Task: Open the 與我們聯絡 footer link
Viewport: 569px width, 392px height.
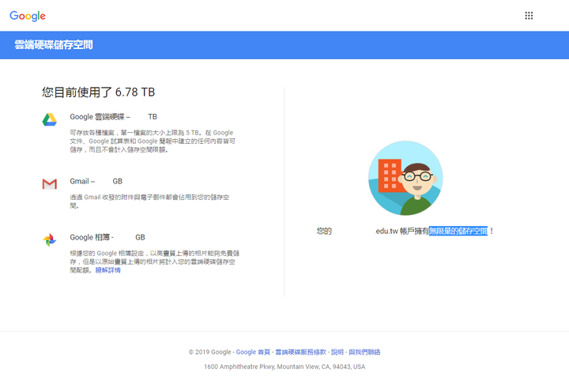Action: pos(364,352)
